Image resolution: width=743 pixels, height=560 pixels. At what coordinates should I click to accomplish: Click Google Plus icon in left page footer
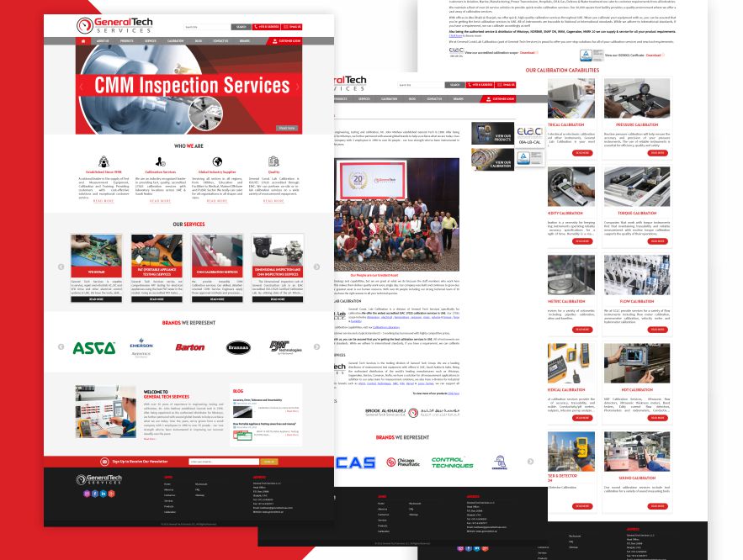click(x=111, y=494)
